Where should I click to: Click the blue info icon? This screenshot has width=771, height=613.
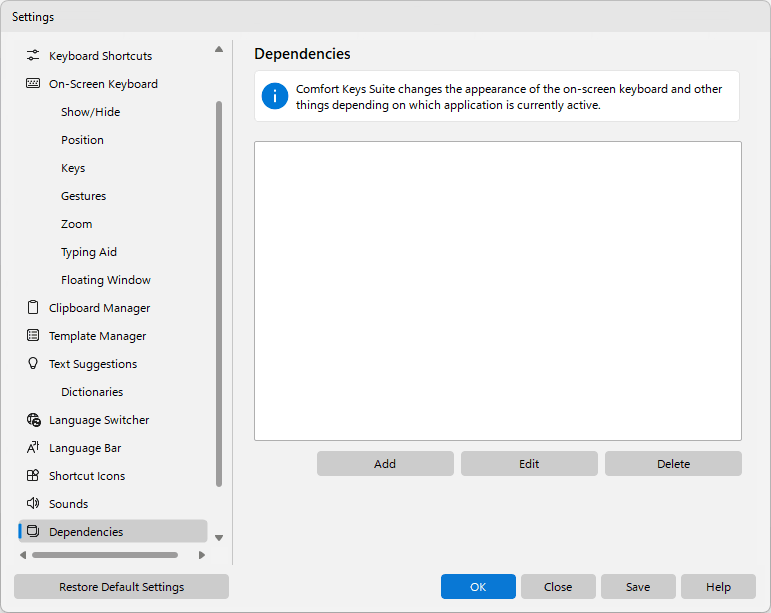coord(275,96)
